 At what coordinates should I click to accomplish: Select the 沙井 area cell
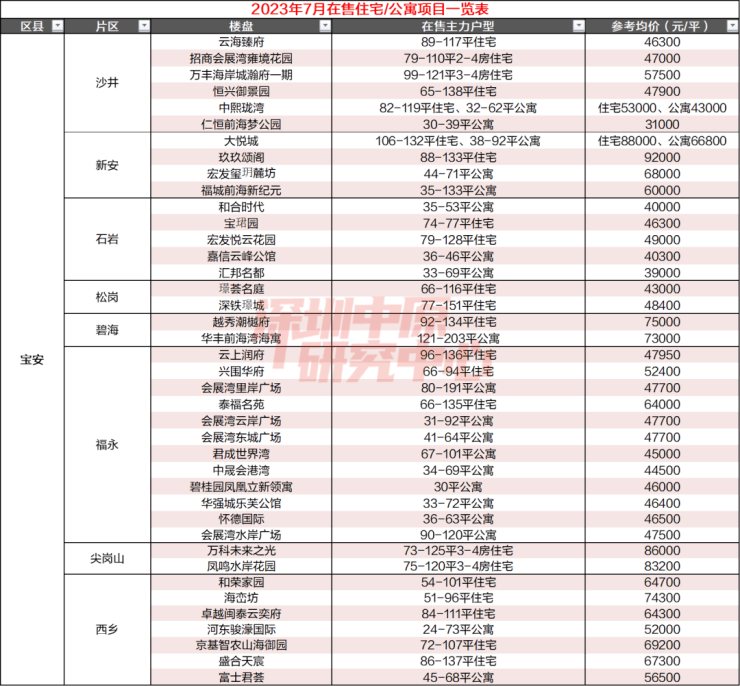point(108,83)
